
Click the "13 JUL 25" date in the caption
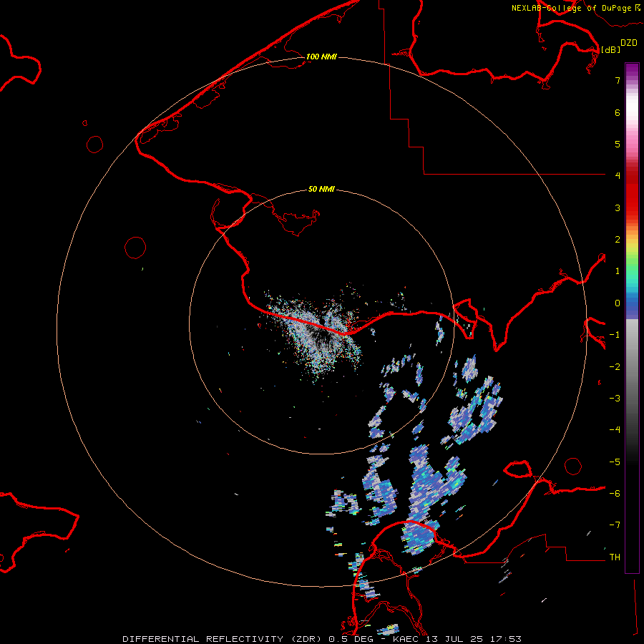click(454, 639)
